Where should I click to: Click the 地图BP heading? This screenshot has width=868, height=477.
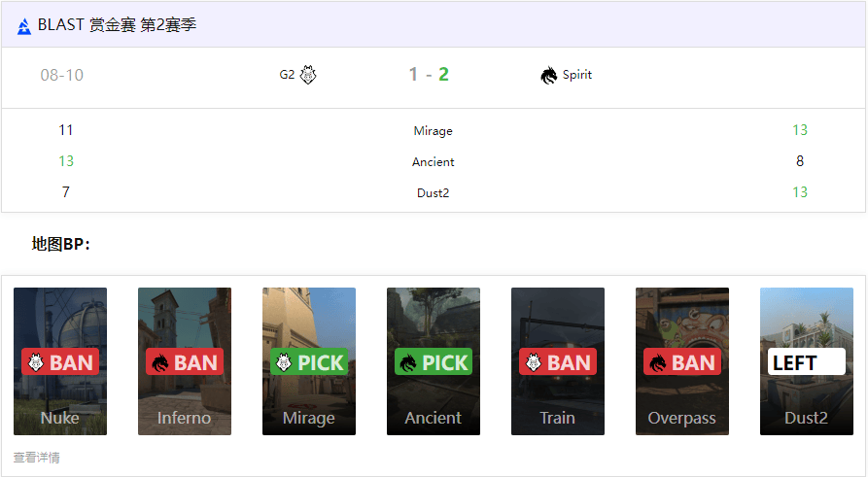tap(61, 244)
